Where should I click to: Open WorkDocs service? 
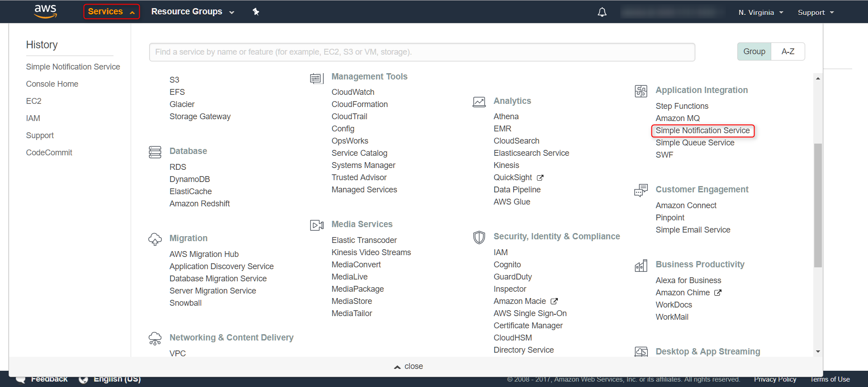pos(674,305)
